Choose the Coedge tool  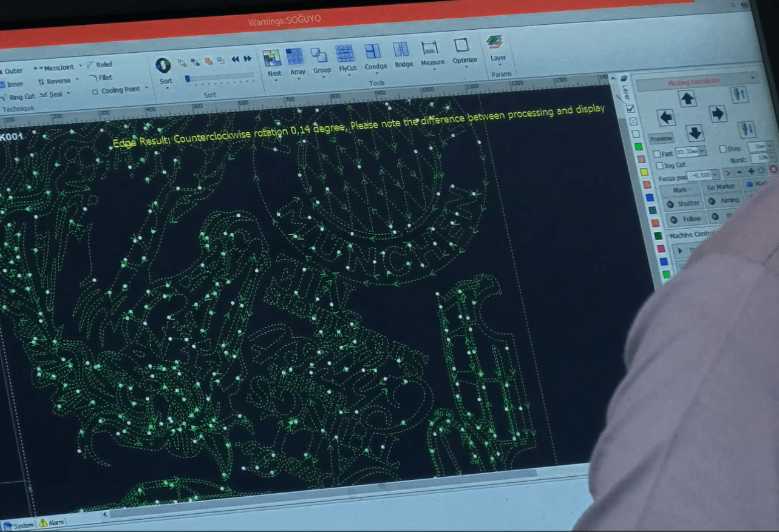(x=374, y=56)
